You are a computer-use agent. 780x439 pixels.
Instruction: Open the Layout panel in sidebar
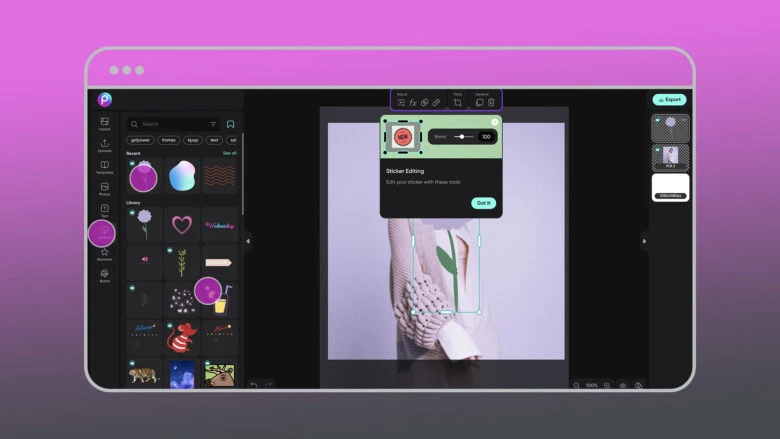point(104,124)
